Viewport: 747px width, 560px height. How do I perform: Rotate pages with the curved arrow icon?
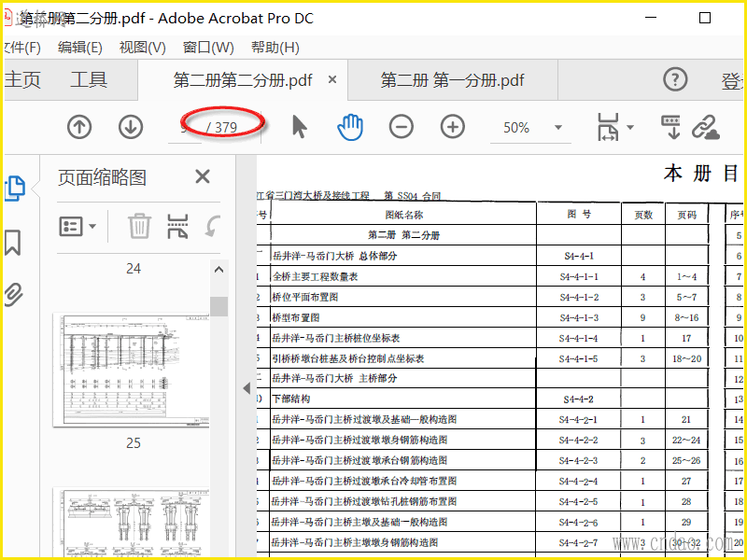213,226
